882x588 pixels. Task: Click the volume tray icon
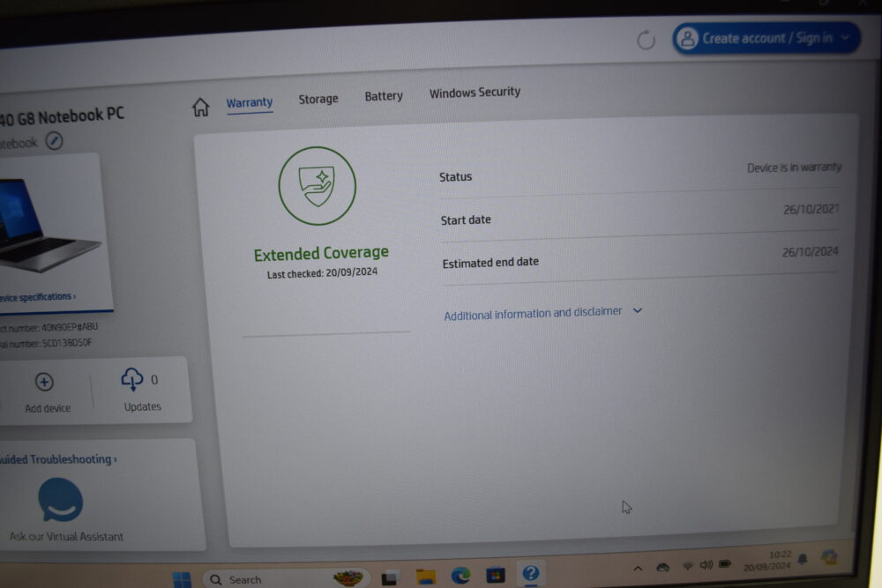[706, 564]
